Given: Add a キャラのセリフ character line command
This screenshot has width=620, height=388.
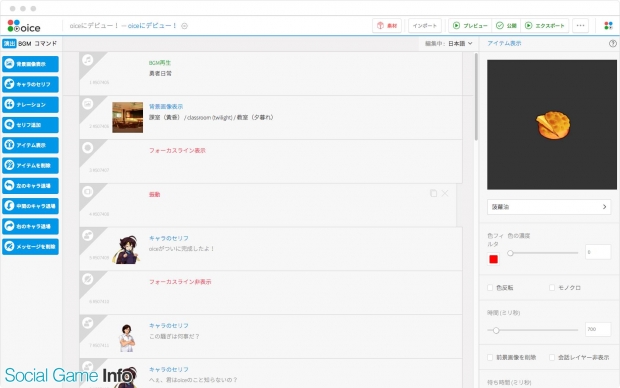Looking at the screenshot, I should click(30, 84).
